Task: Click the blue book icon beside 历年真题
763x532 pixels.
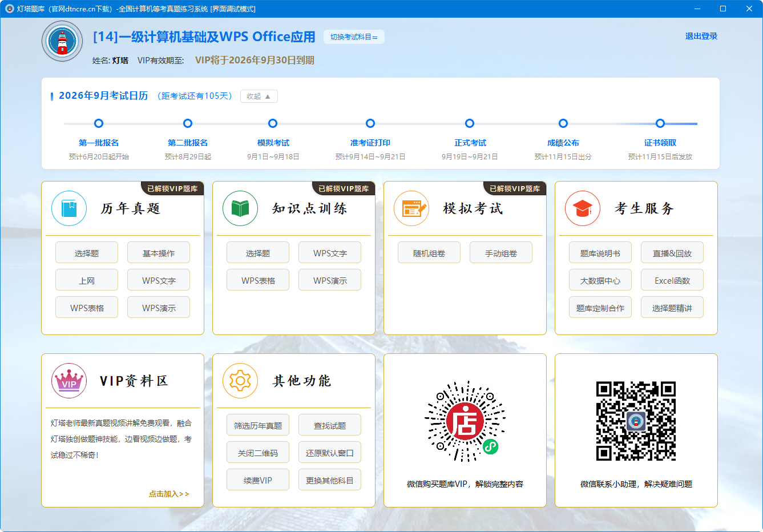Action: (69, 208)
